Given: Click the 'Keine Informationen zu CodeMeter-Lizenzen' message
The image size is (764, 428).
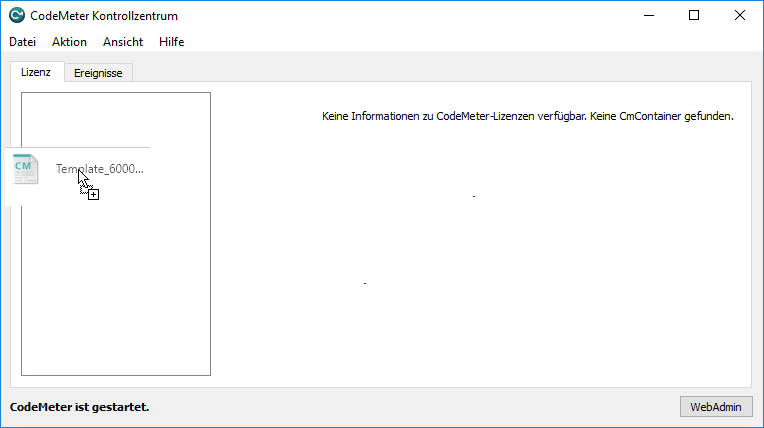Looking at the screenshot, I should tap(528, 116).
